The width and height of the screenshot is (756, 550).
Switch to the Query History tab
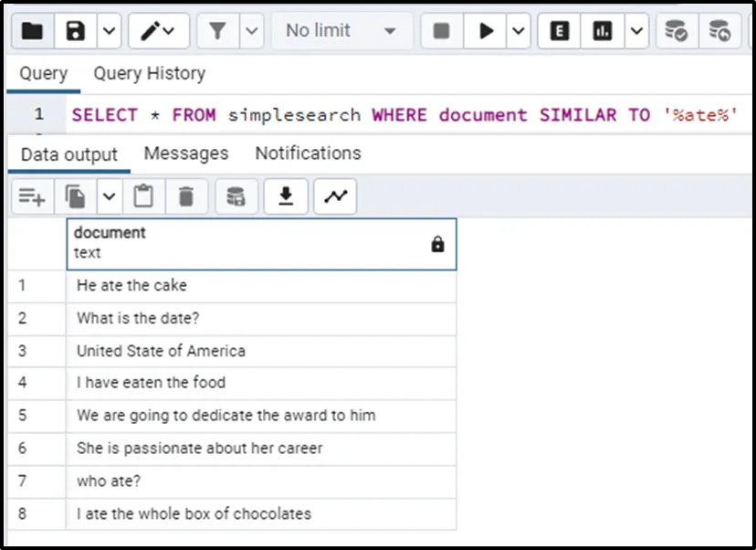pos(149,73)
